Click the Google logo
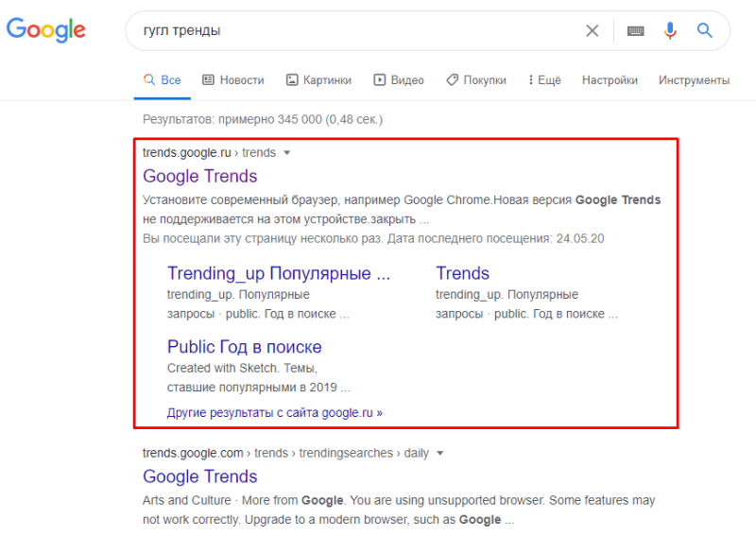The width and height of the screenshot is (756, 536). [x=45, y=29]
